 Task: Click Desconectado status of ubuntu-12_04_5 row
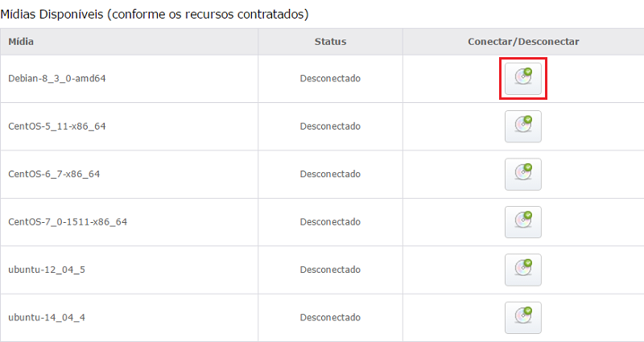coord(330,270)
